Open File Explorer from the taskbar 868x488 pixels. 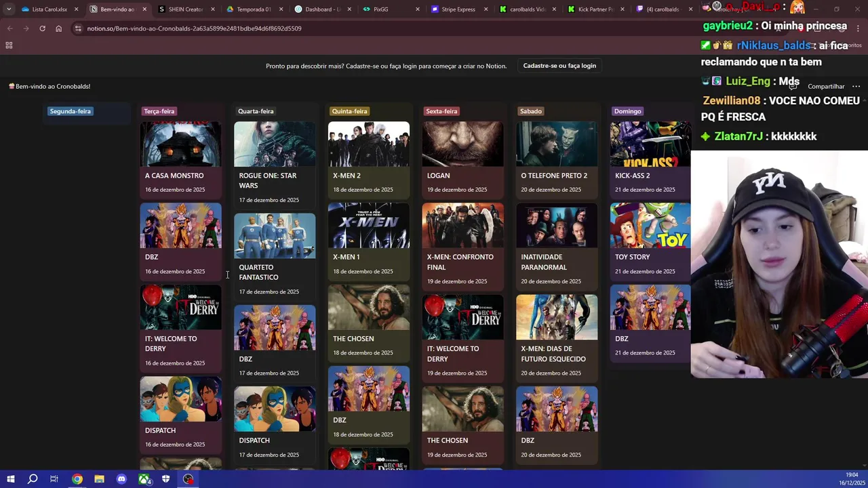click(x=99, y=479)
